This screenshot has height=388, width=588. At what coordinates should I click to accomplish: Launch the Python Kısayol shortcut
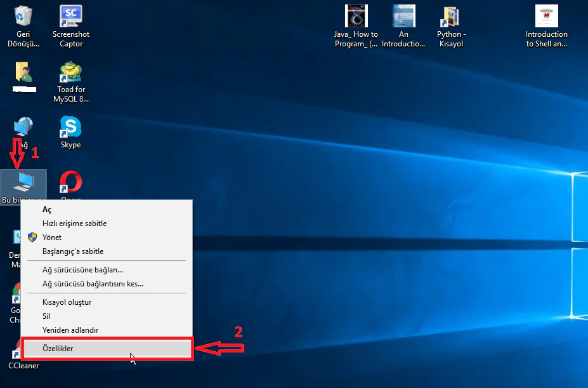click(x=450, y=16)
